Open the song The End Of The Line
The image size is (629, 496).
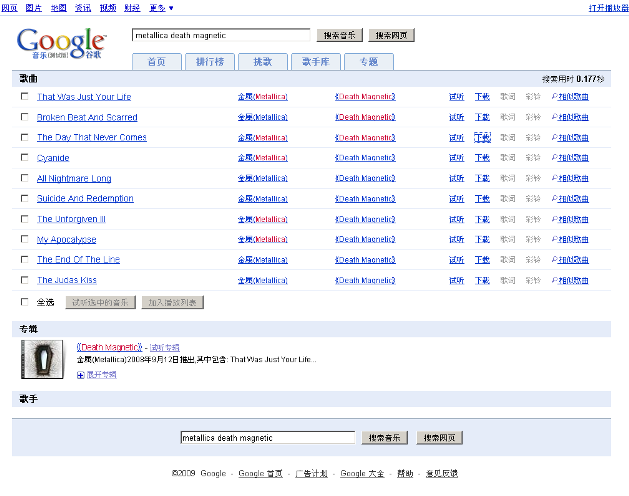click(x=78, y=260)
